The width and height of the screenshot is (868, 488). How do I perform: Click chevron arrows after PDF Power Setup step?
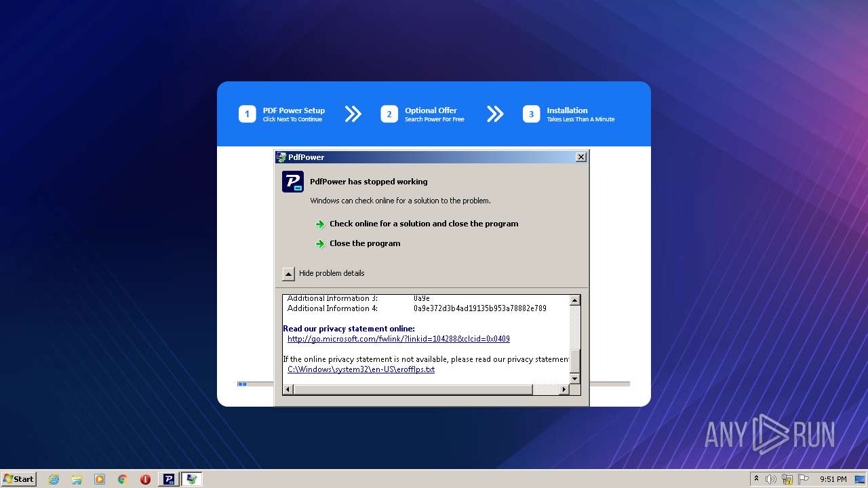[353, 114]
